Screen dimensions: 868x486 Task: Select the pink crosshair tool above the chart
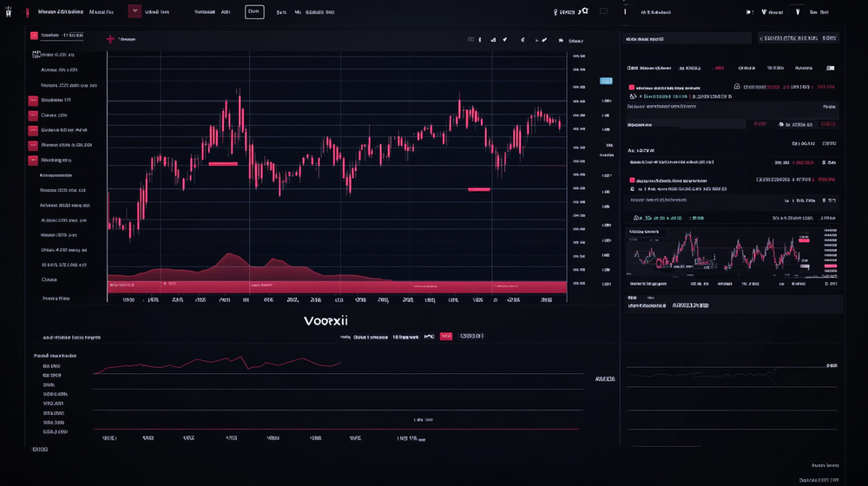click(x=110, y=39)
